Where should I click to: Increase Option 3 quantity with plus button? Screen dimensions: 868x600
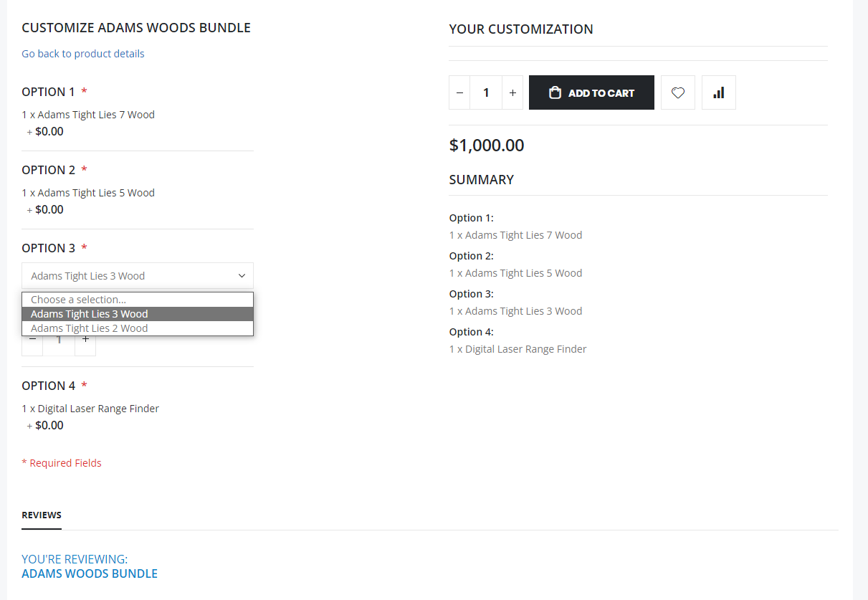pyautogui.click(x=85, y=339)
